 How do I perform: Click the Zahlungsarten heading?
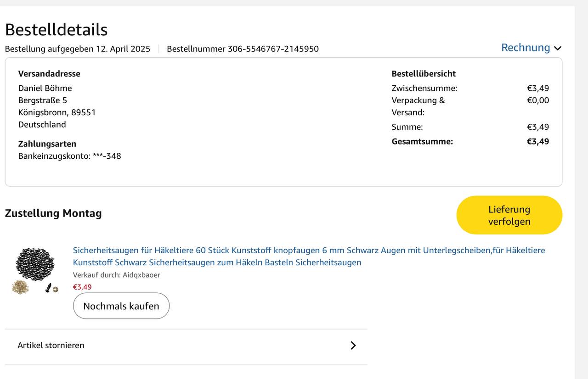click(x=47, y=144)
